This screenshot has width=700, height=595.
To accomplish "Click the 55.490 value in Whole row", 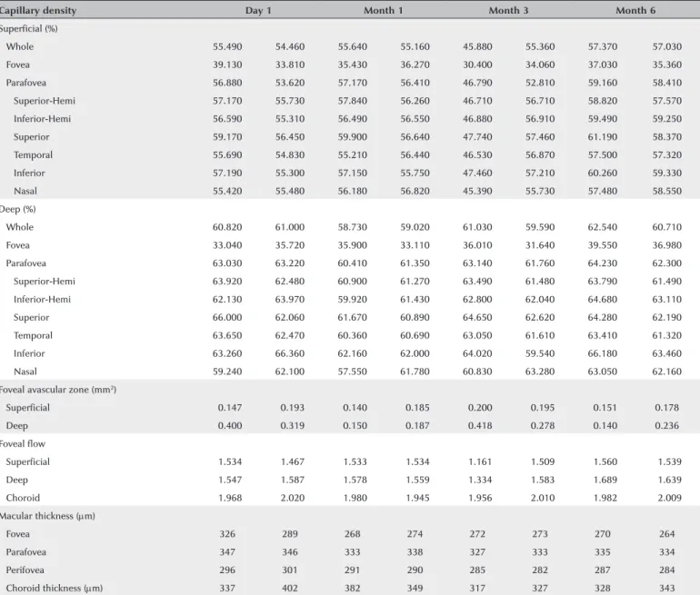I will 227,46.
